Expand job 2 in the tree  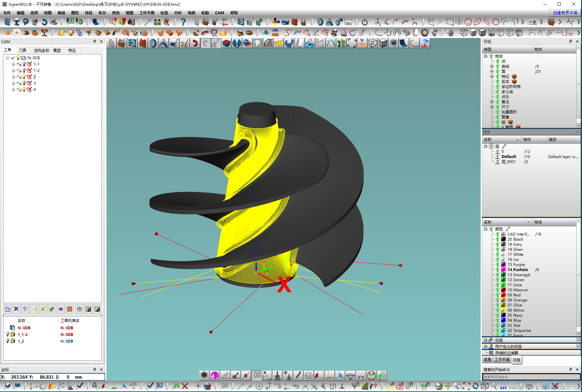click(13, 77)
